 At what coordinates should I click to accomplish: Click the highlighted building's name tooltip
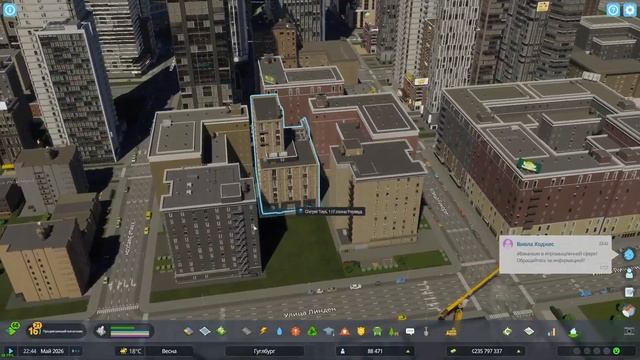tap(331, 211)
